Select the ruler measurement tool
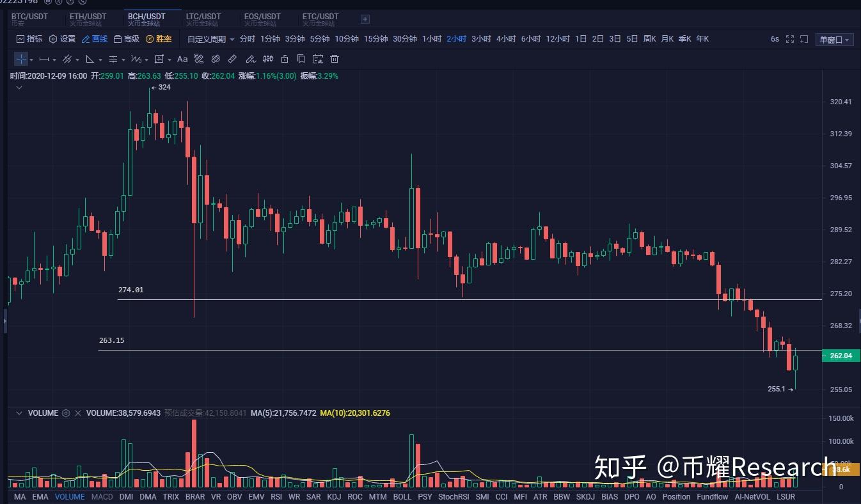This screenshot has width=861, height=504. coord(232,59)
